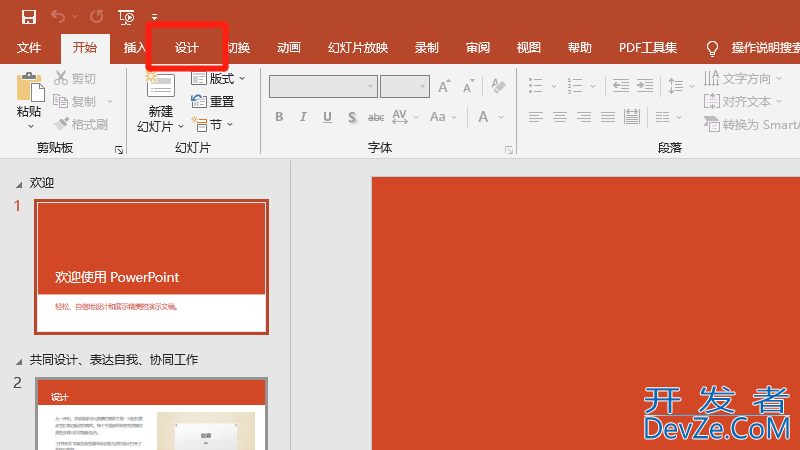The height and width of the screenshot is (450, 800).
Task: Click the 格式刷 format painter
Action: click(81, 124)
